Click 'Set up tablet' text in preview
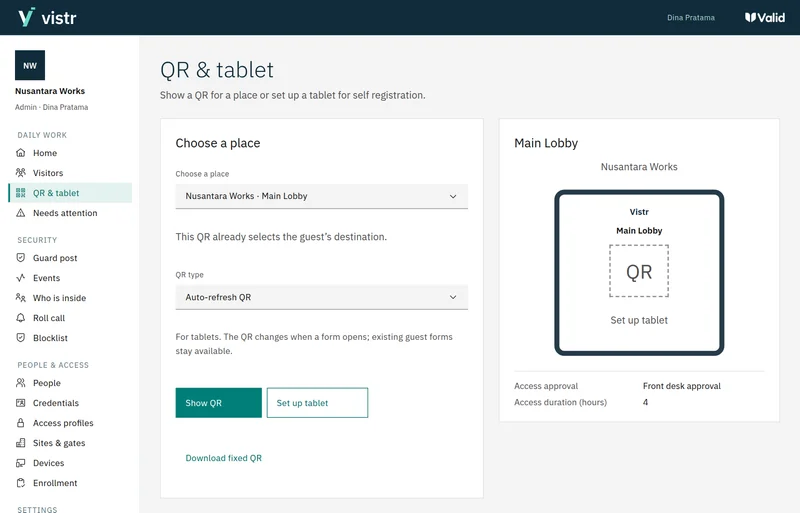 [x=639, y=320]
